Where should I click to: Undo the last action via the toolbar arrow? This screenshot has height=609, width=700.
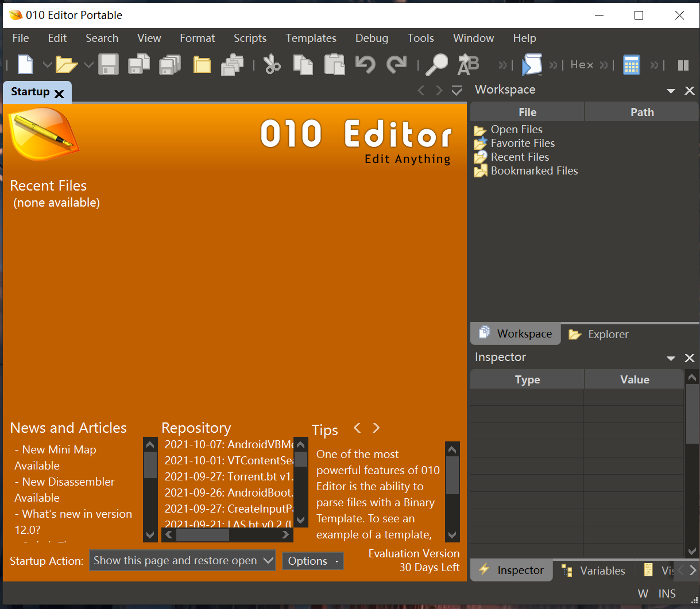(x=365, y=64)
